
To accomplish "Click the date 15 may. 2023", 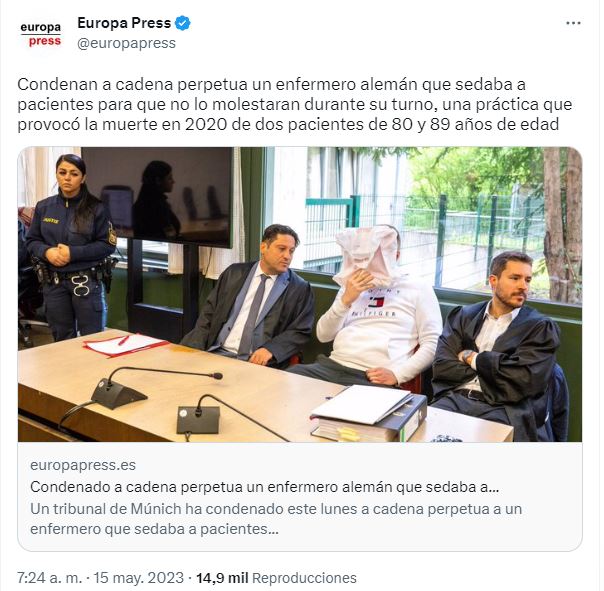I will [x=138, y=578].
